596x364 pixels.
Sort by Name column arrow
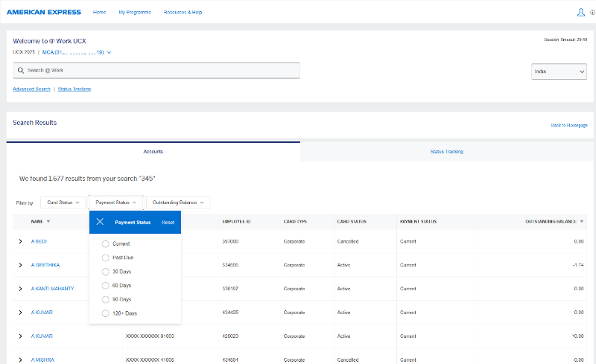[48, 221]
